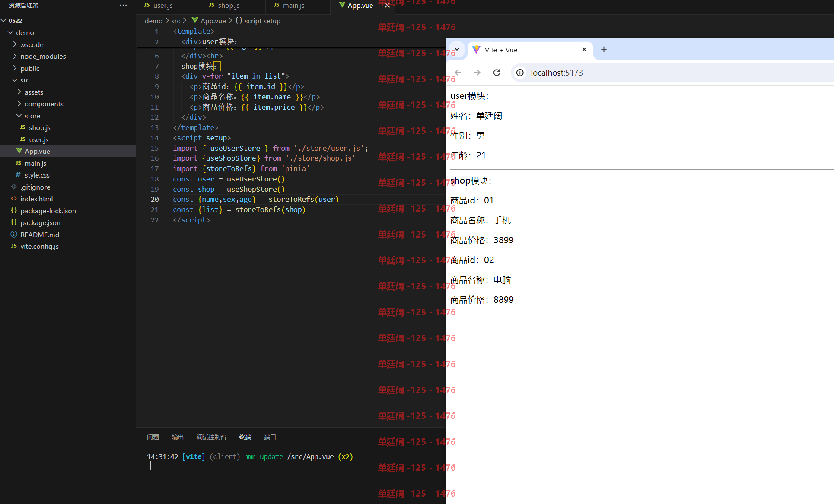This screenshot has height=504, width=834.
Task: Click inside the terminal at the cursor
Action: coord(149,466)
